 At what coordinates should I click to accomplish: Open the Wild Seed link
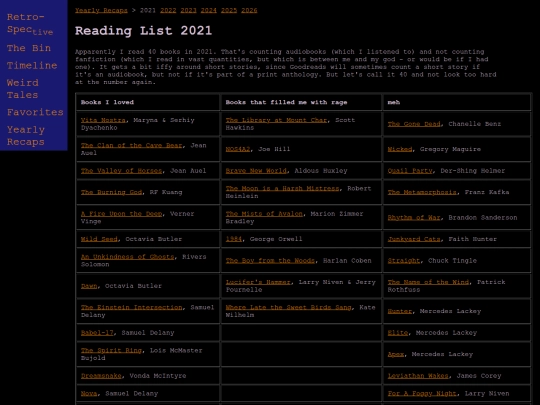(99, 239)
